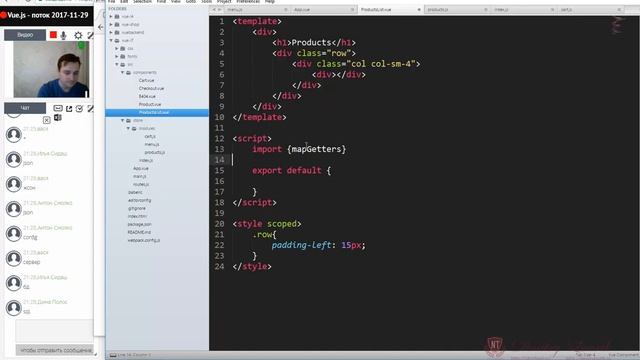Close the index.js editor tab
This screenshot has width=640, height=360.
point(552,9)
